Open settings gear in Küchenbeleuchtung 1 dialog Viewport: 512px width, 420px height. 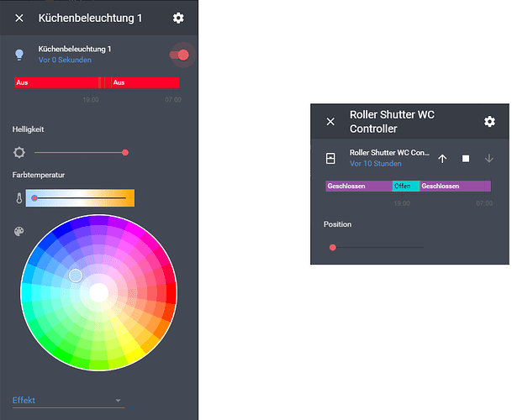[x=178, y=18]
